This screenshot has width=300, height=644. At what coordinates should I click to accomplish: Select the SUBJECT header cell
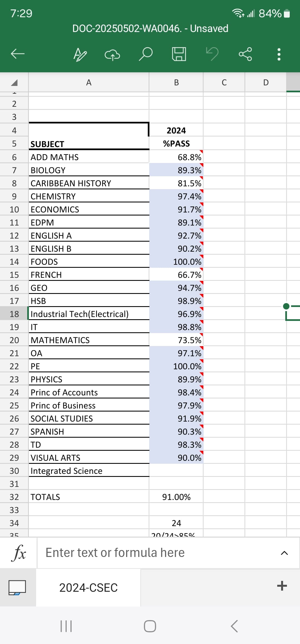89,144
